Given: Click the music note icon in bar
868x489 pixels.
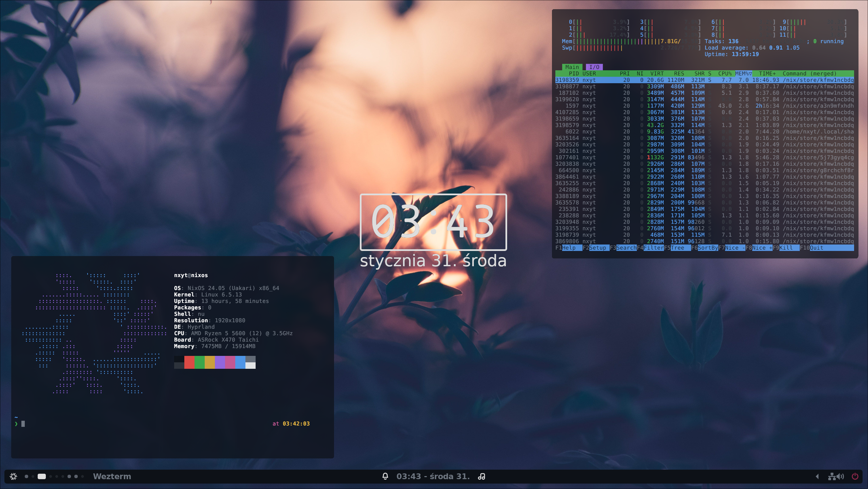Looking at the screenshot, I should 481,476.
